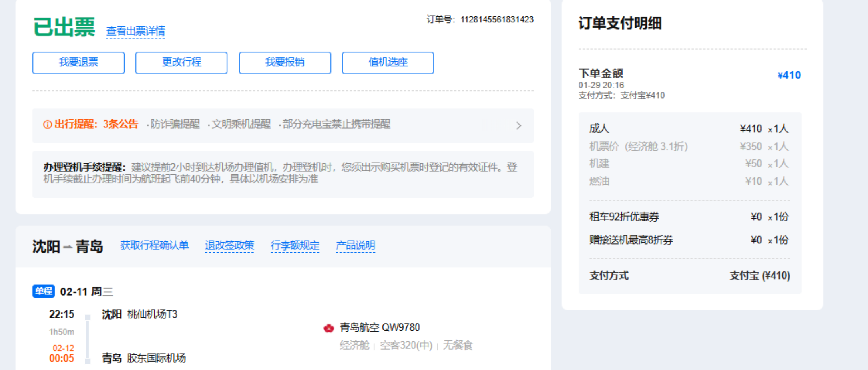Click the order number 1128145561831423
The width and height of the screenshot is (868, 370).
tap(497, 20)
